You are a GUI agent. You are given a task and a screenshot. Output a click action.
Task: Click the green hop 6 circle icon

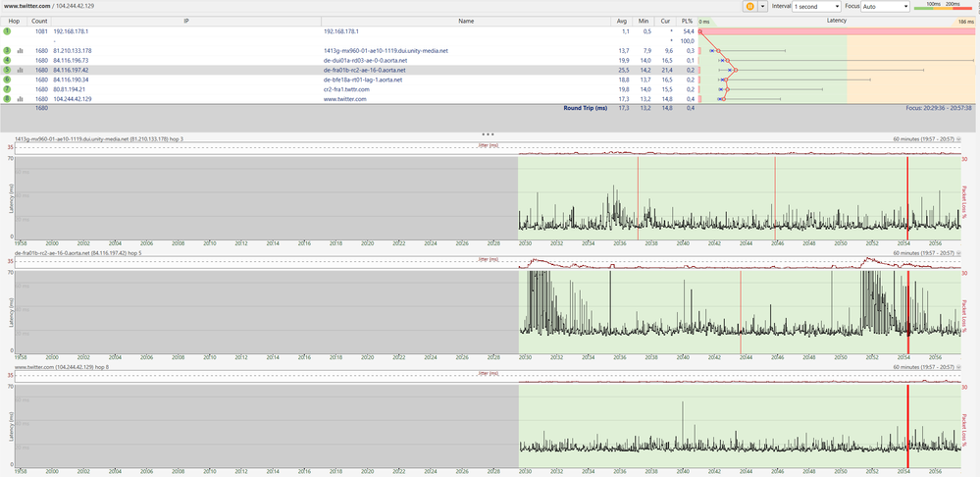(x=7, y=79)
